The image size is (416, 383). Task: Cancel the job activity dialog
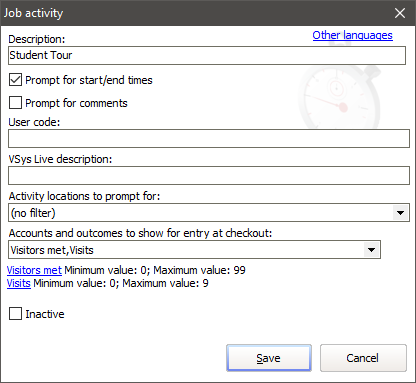[363, 358]
